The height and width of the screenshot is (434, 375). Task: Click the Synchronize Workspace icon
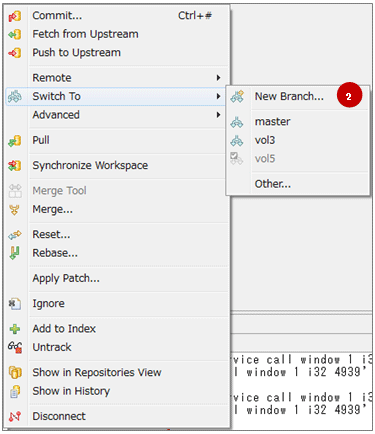pos(15,166)
